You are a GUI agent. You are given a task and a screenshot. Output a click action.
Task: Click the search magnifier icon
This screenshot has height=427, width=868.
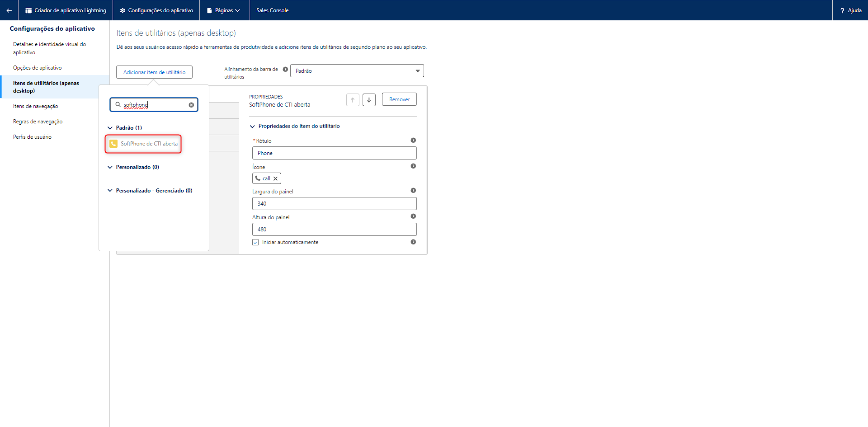tap(118, 105)
